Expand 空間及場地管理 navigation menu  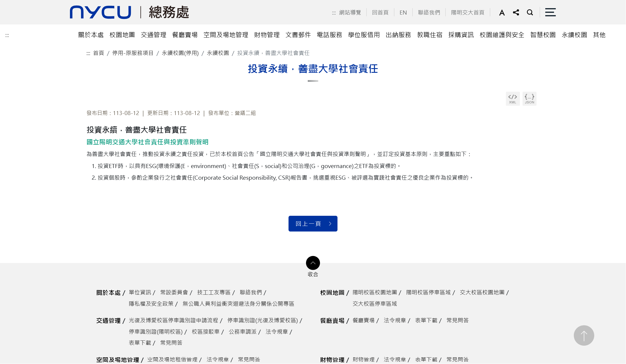coord(226,35)
